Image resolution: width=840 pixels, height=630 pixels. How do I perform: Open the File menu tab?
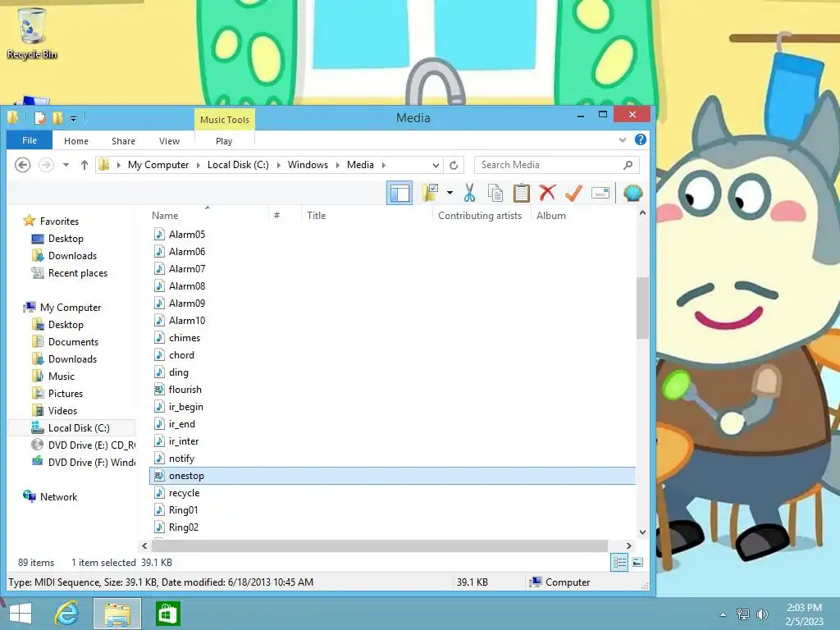pyautogui.click(x=30, y=140)
